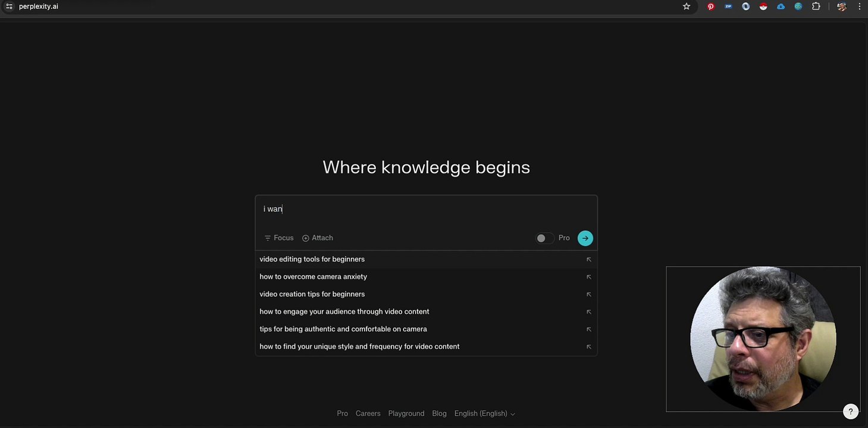
Task: Open the Playground footer link
Action: (406, 414)
